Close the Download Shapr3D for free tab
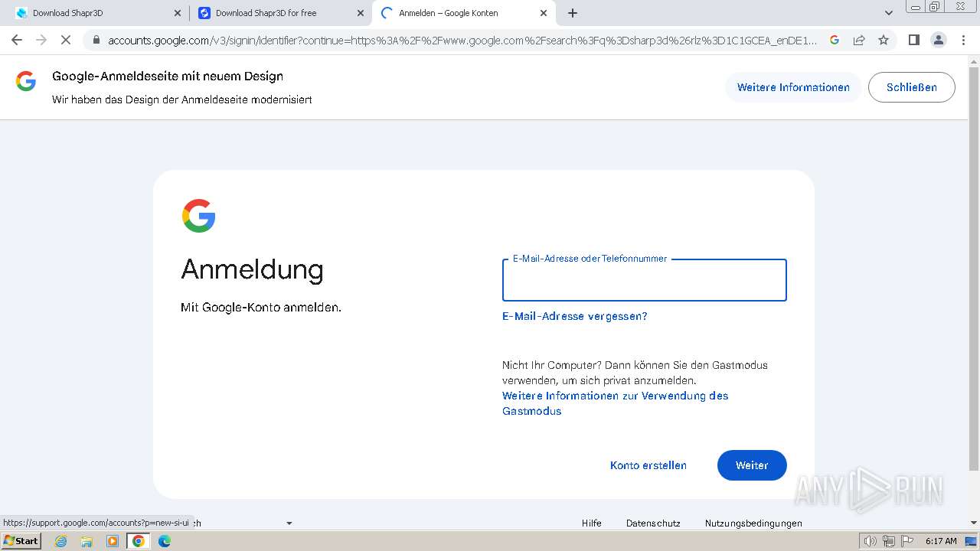The width and height of the screenshot is (980, 551). point(361,13)
